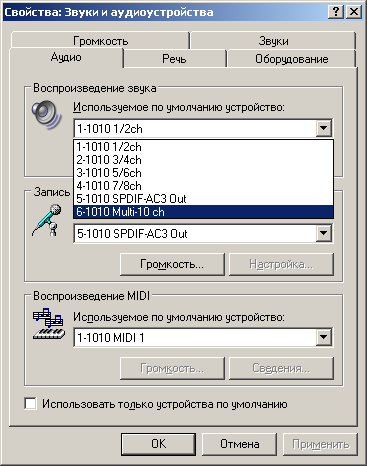Switch to the Громкость tab
Screen dimensions: 367x466
(100, 41)
